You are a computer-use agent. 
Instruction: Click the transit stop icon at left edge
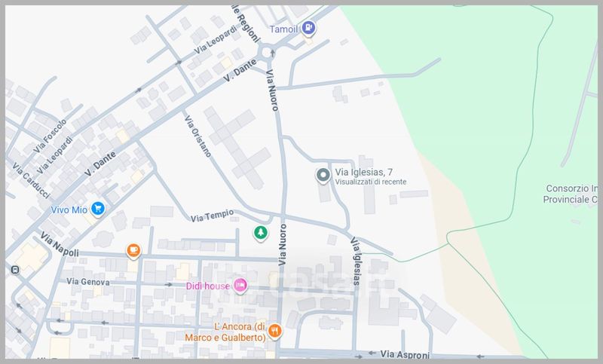coord(14,269)
